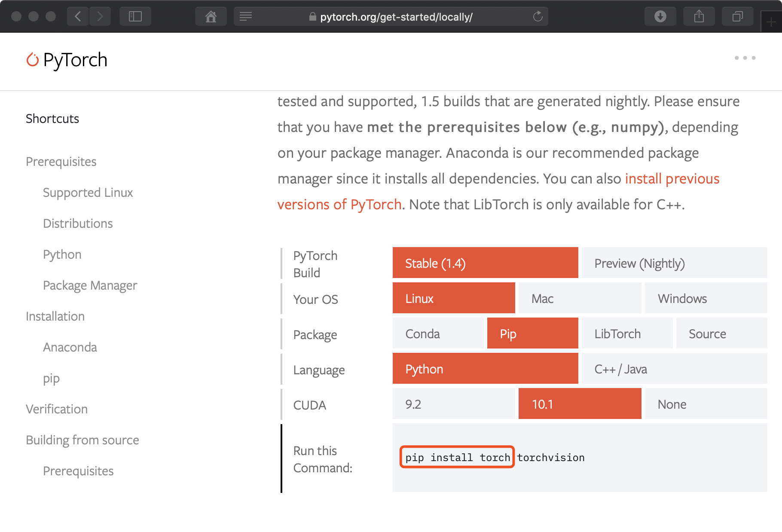Open the Downloads icon in toolbar

tap(660, 17)
